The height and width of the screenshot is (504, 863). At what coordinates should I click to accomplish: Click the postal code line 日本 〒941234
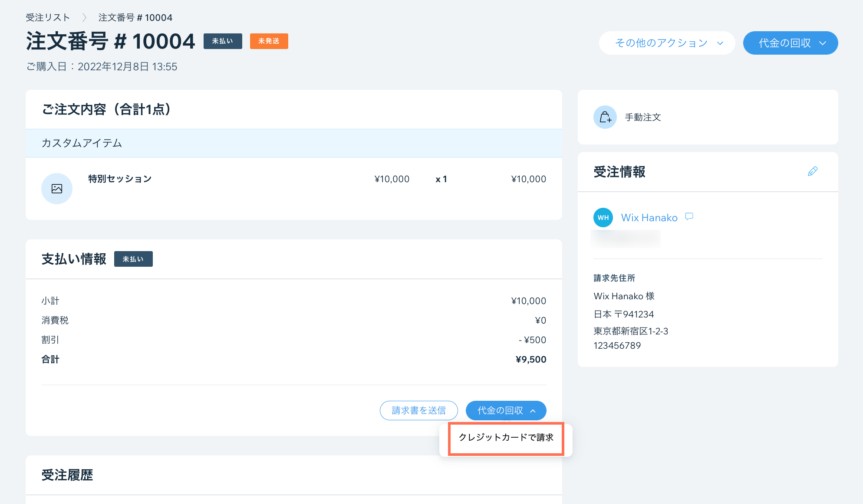click(624, 314)
